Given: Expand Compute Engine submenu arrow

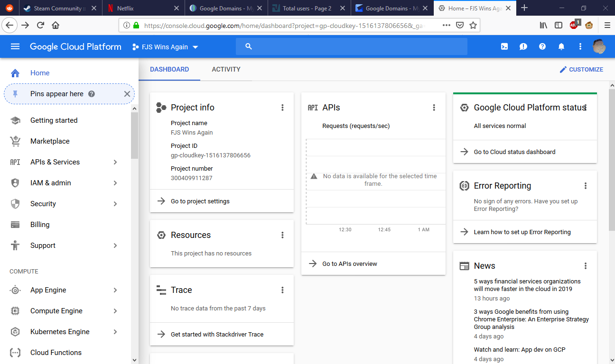Looking at the screenshot, I should [x=115, y=311].
